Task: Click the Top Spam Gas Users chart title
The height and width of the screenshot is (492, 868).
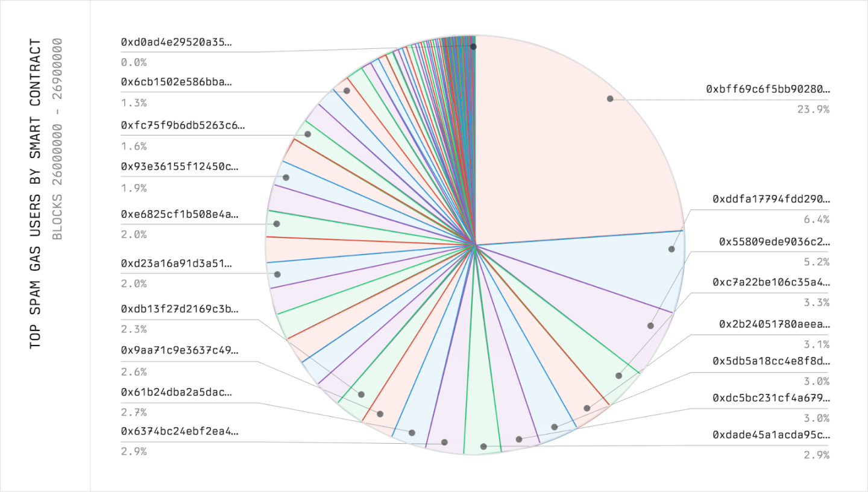Action: pos(36,193)
